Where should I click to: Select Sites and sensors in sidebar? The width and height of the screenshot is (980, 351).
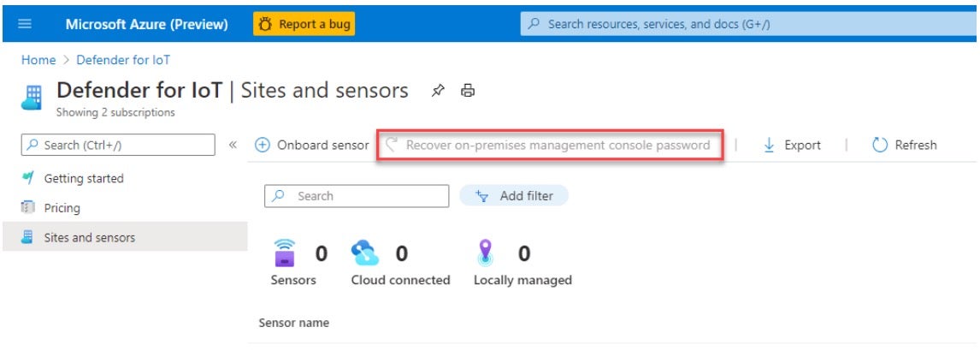[x=89, y=237]
